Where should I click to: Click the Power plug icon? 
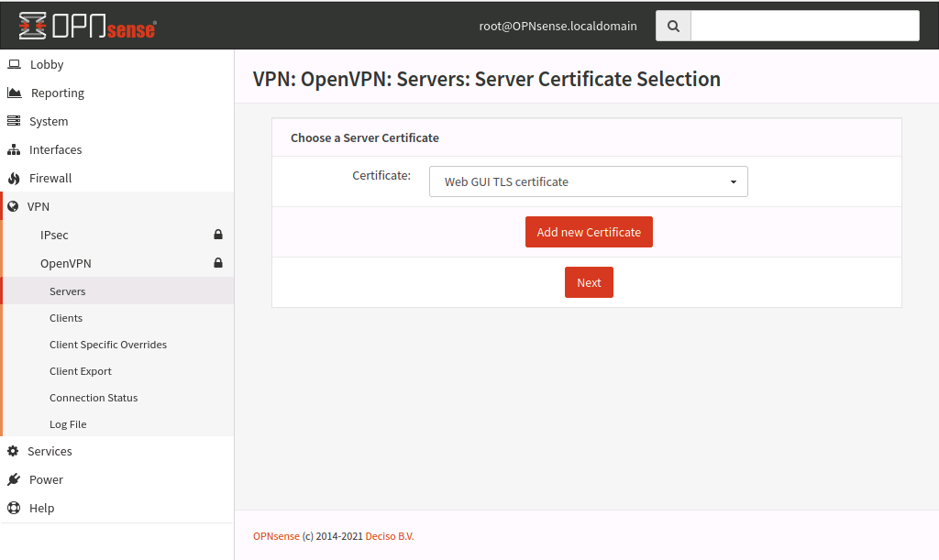[x=14, y=479]
